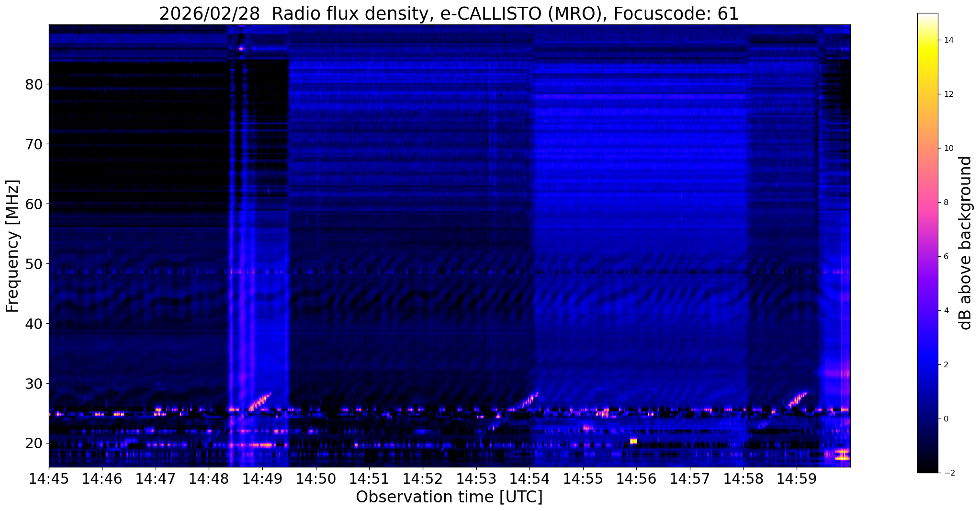Select the 70 MHz frequency tick label
This screenshot has width=980, height=511.
click(x=34, y=144)
